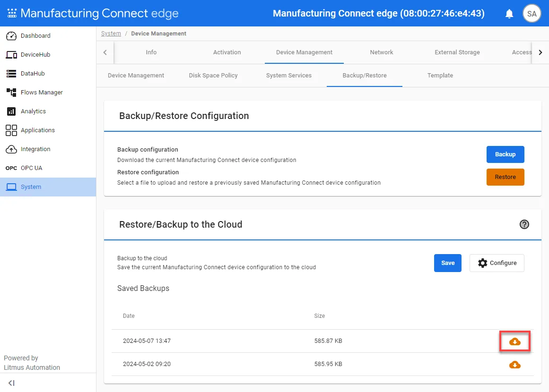The width and height of the screenshot is (549, 392).
Task: Select System in the sidebar
Action: coord(48,187)
